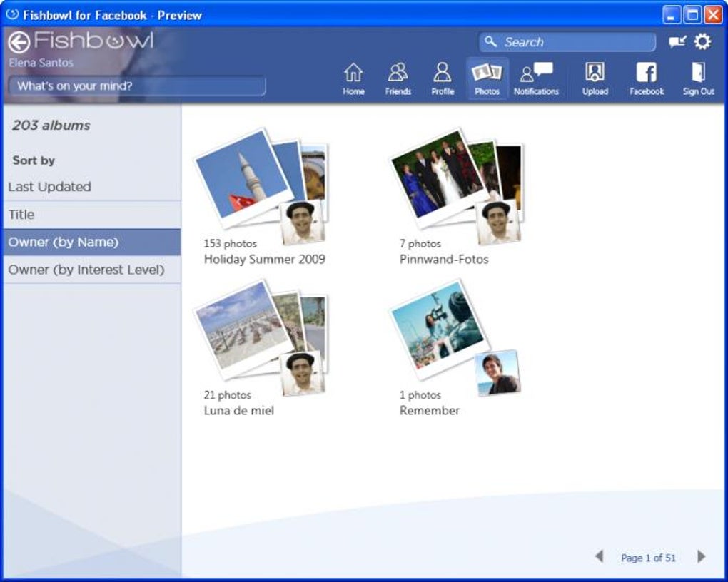
Task: Sort albums by Owner (by Name)
Action: pyautogui.click(x=92, y=242)
